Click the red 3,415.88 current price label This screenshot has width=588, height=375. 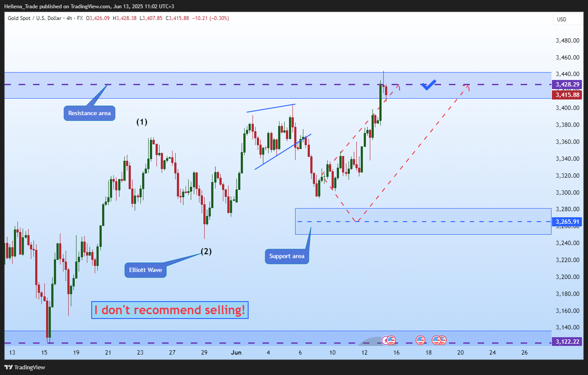[567, 95]
